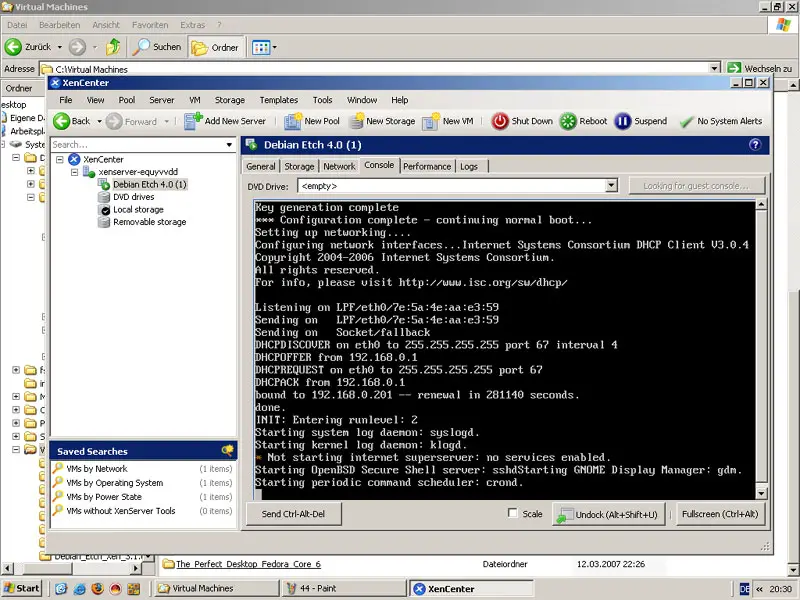
Task: Open the Favoriten menu in Explorer
Action: point(150,25)
